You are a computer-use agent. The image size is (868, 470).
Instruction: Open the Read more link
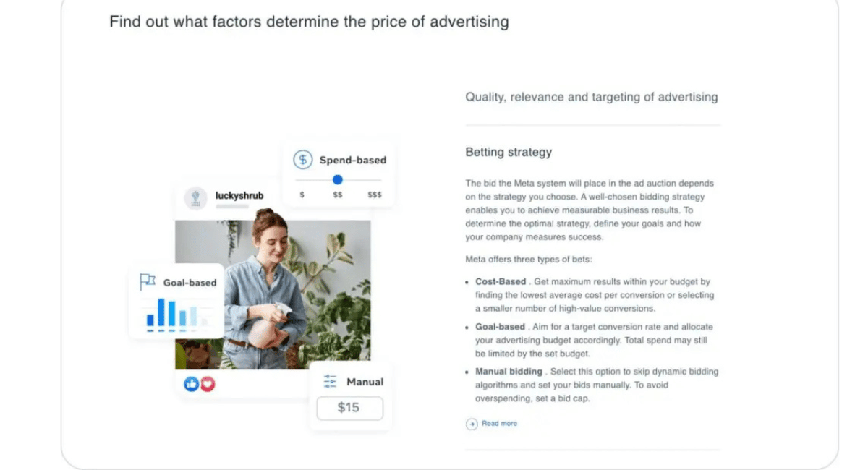coord(499,424)
